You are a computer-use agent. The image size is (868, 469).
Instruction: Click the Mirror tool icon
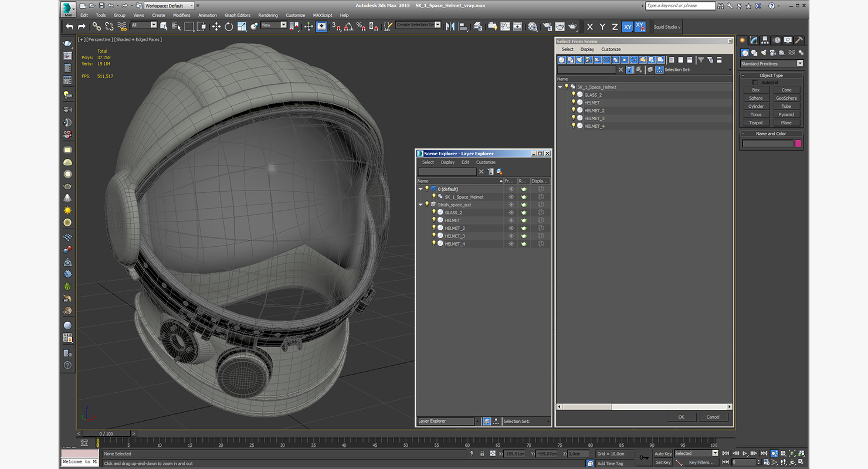[x=450, y=26]
